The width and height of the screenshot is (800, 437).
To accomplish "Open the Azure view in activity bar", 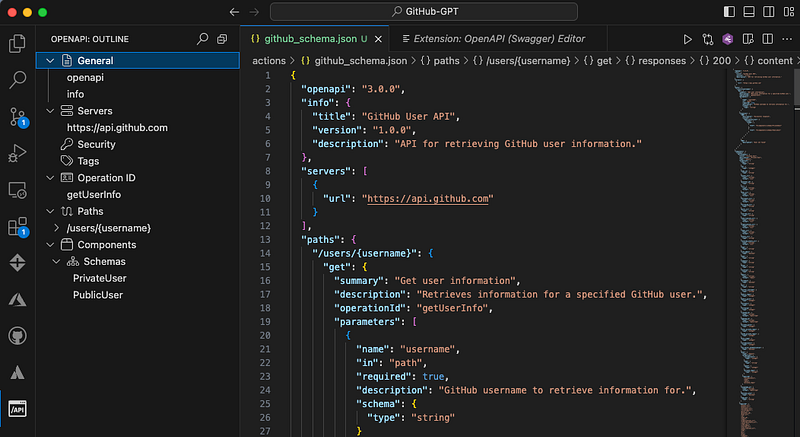I will 17,299.
